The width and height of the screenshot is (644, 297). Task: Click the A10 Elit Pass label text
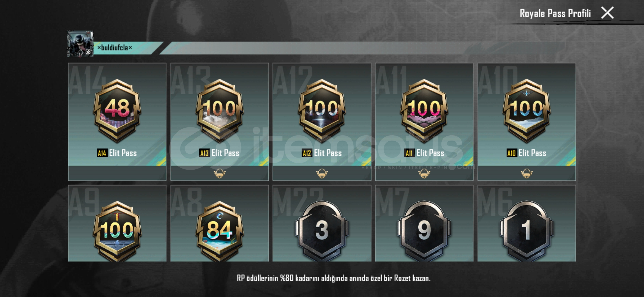[x=526, y=153]
